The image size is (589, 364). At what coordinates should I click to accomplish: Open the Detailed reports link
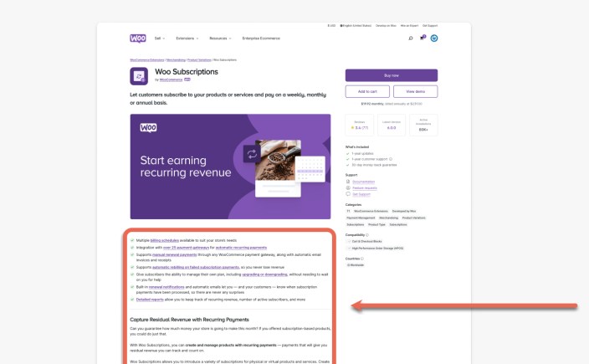click(150, 300)
